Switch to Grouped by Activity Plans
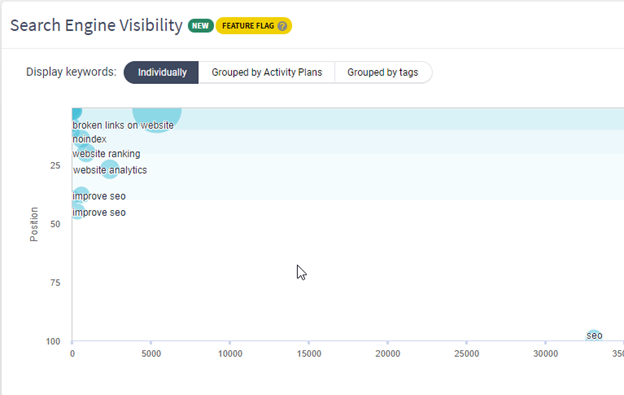Screen dimensions: 624x395 coord(267,72)
